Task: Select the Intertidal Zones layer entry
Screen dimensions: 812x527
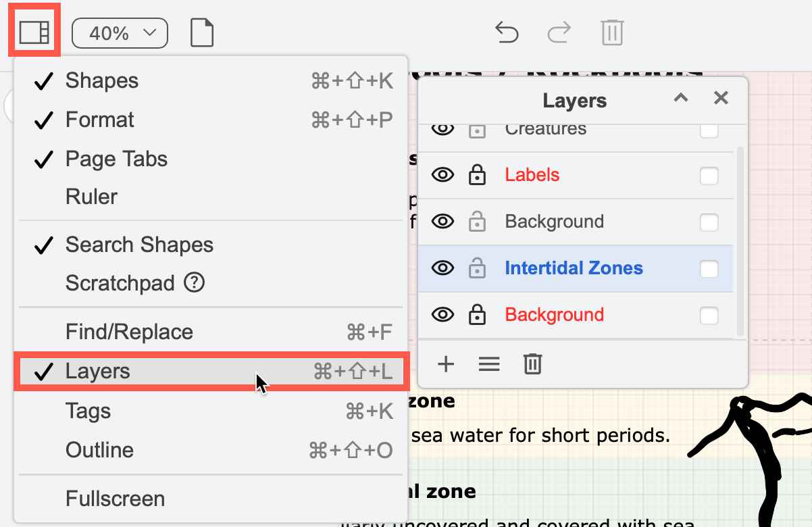Action: (574, 268)
